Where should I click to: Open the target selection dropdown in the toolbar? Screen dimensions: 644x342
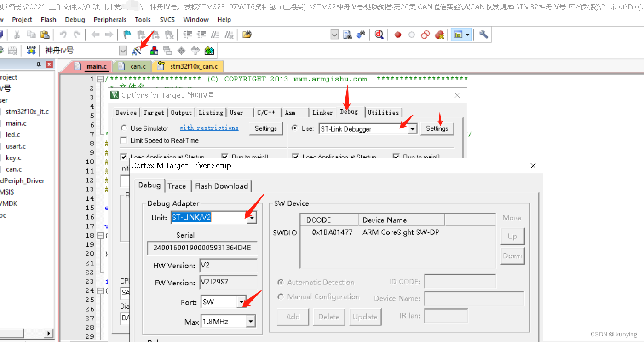123,51
